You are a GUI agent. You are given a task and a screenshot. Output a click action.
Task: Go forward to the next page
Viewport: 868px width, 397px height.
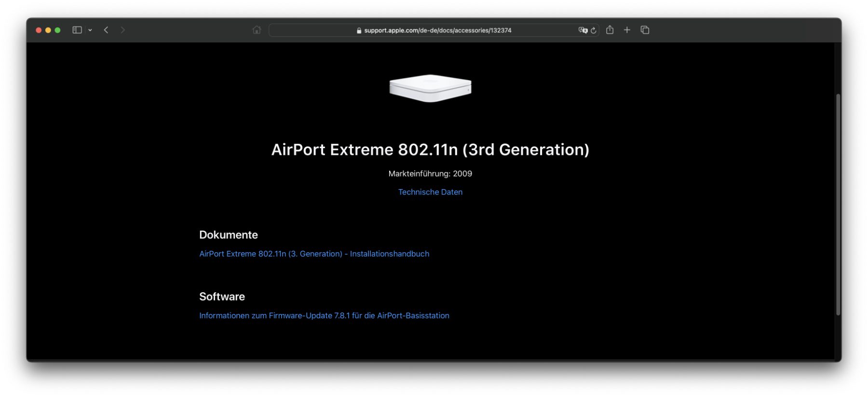click(x=123, y=30)
